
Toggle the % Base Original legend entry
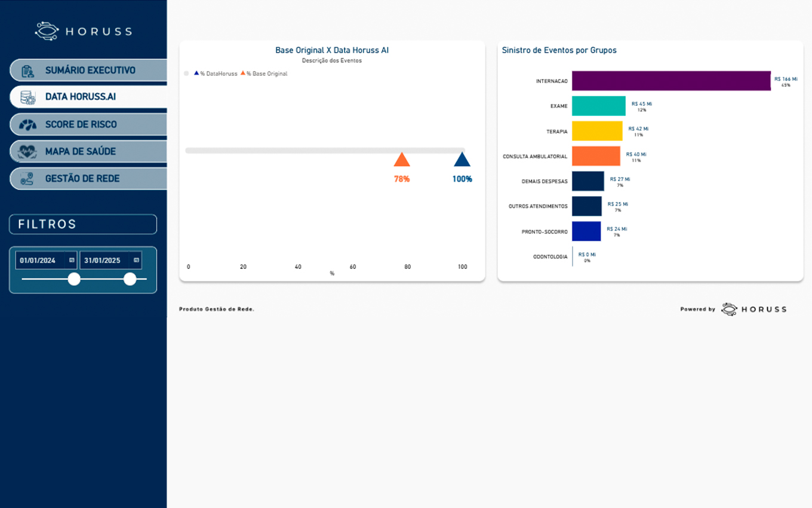coord(264,74)
